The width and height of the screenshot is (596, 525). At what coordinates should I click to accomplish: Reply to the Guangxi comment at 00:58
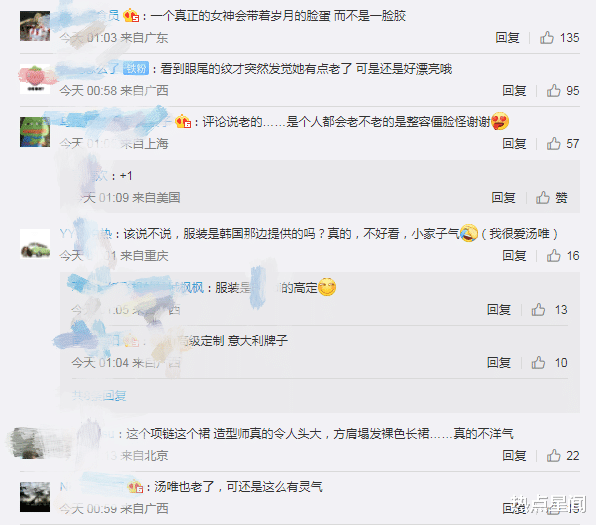[514, 90]
